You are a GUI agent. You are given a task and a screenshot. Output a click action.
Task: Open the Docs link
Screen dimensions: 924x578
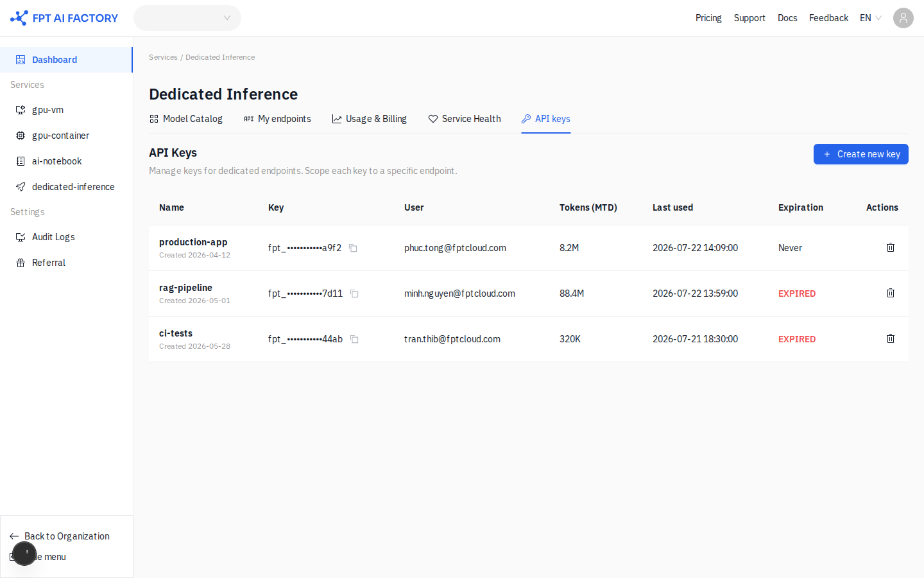tap(787, 18)
